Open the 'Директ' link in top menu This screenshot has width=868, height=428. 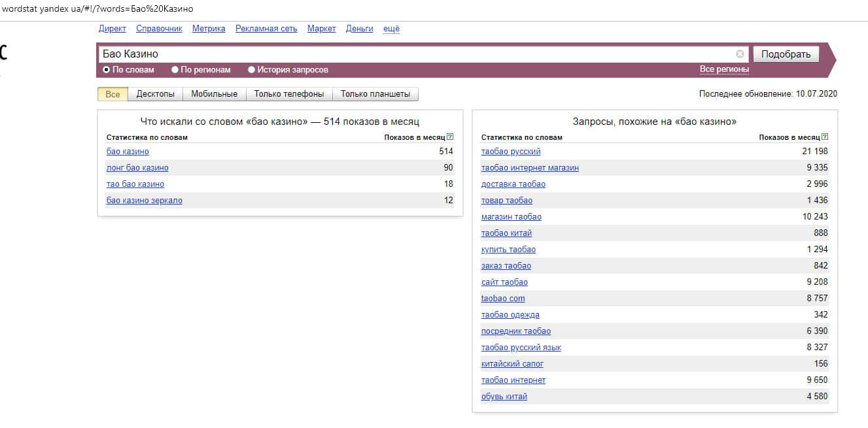pos(112,29)
